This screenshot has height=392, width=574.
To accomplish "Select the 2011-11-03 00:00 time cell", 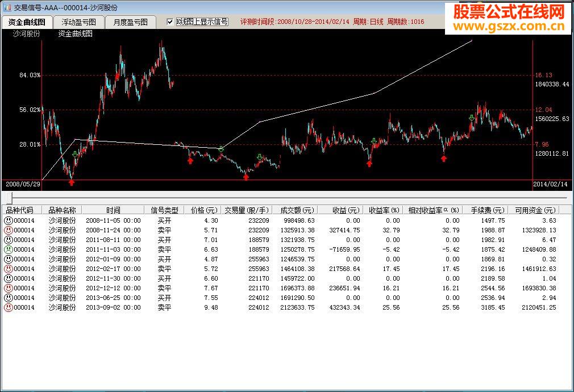I will [113, 249].
